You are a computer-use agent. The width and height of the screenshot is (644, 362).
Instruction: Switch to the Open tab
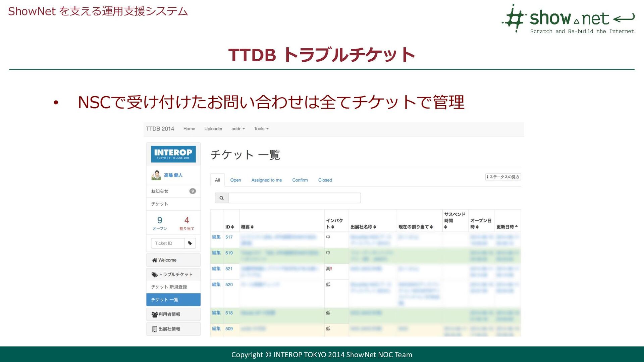235,180
